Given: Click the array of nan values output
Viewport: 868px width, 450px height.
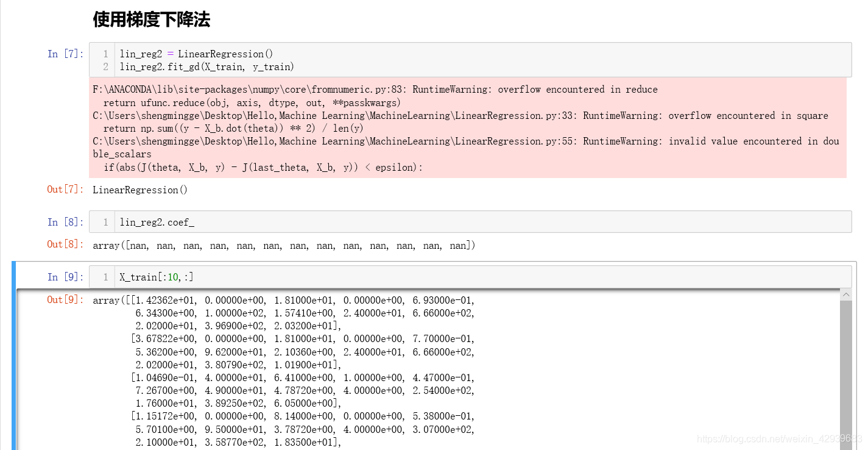Looking at the screenshot, I should [x=284, y=246].
